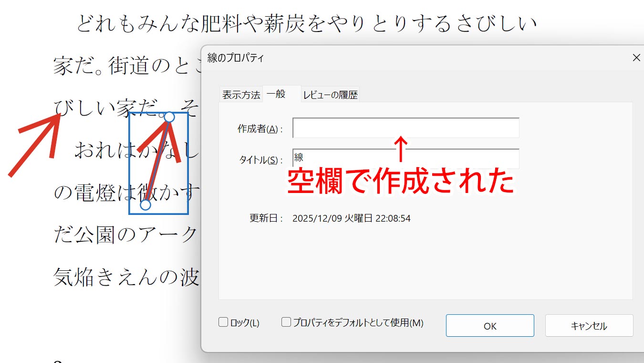Image resolution: width=644 pixels, height=363 pixels.
Task: Click the タイトル field containing 線
Action: point(405,159)
